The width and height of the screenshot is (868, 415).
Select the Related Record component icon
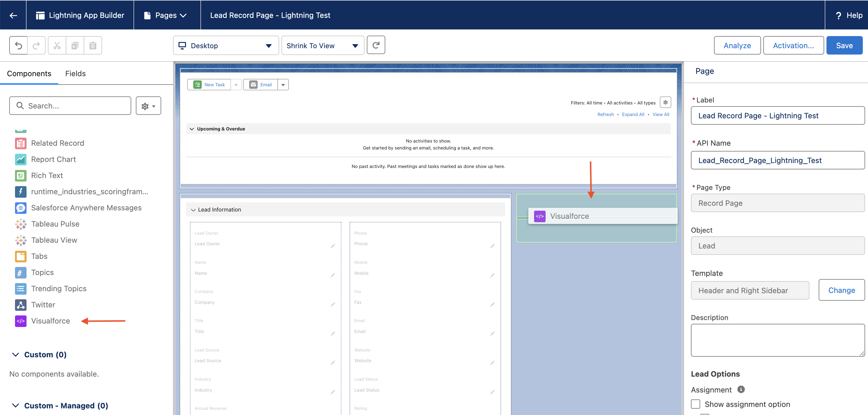coord(20,143)
